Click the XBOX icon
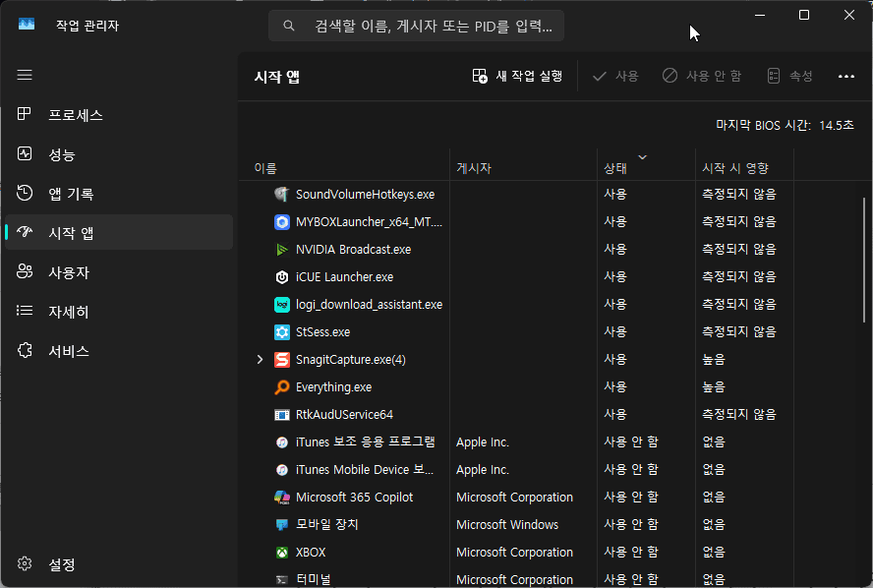The width and height of the screenshot is (873, 588). coord(282,553)
